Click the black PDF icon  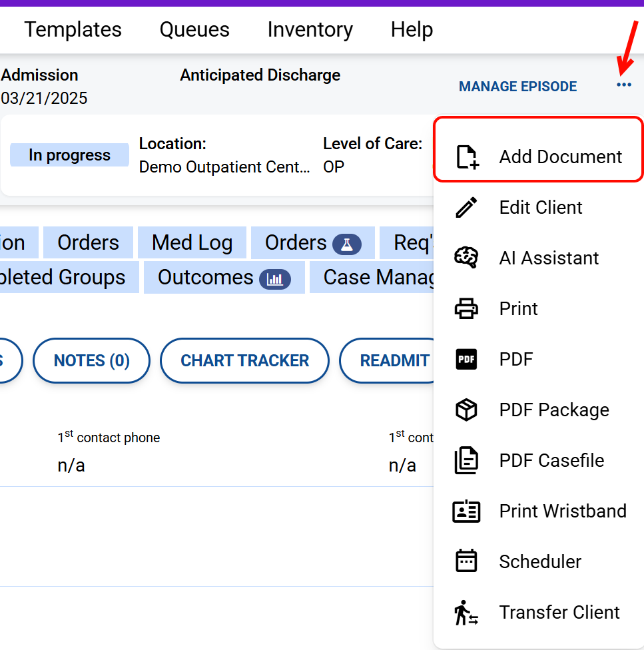click(x=466, y=360)
